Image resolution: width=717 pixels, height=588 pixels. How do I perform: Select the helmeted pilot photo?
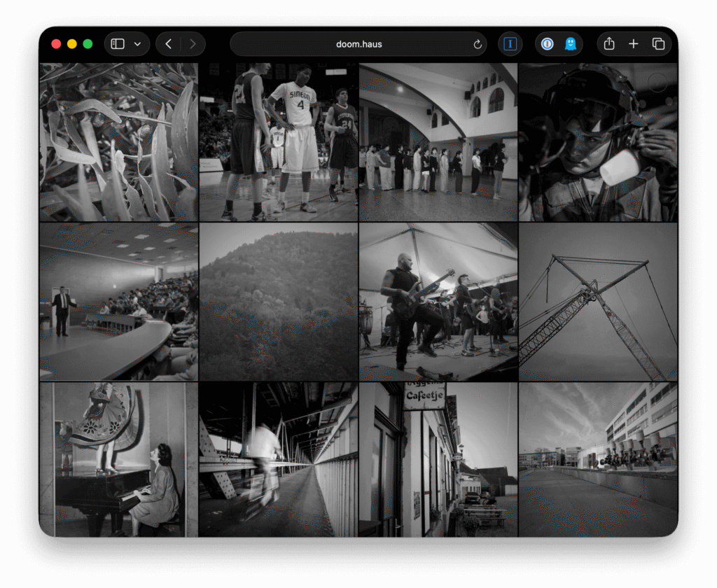[598, 142]
